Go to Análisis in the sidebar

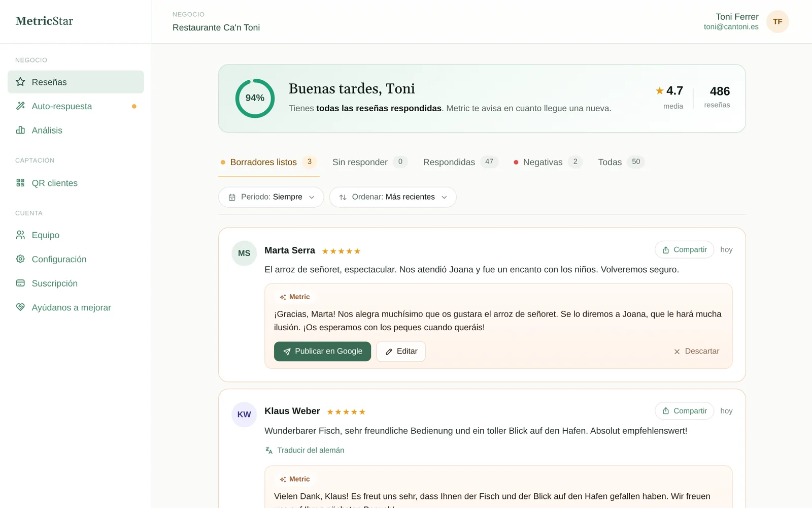click(x=76, y=130)
